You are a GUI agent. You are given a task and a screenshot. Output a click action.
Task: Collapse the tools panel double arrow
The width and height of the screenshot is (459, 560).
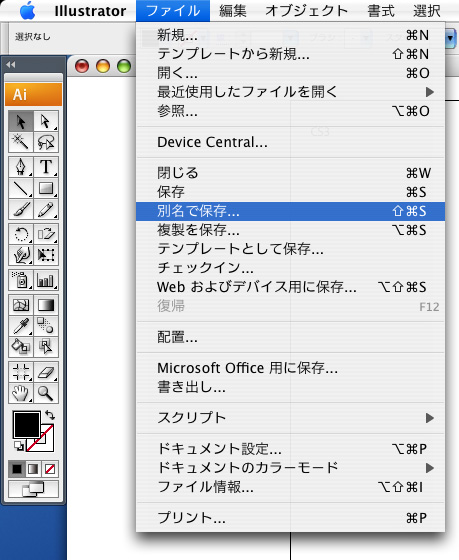pos(11,65)
